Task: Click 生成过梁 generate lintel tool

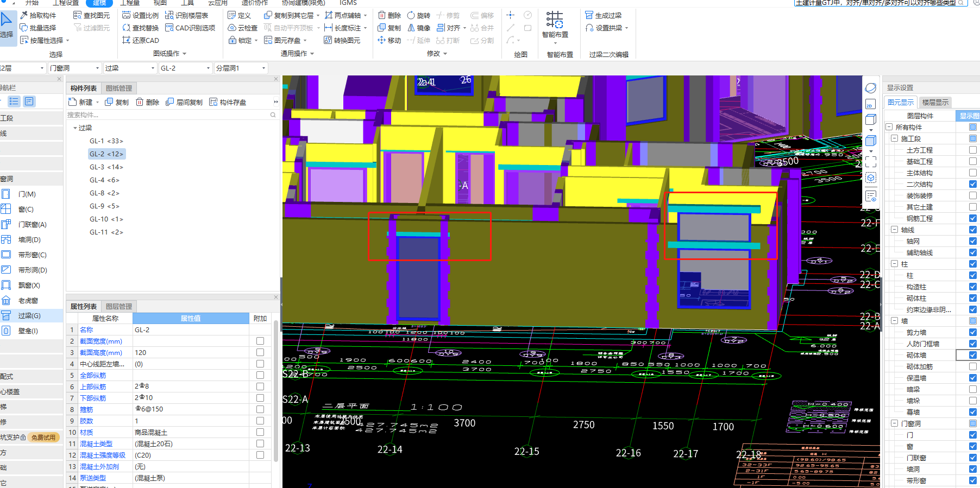Action: click(x=604, y=15)
